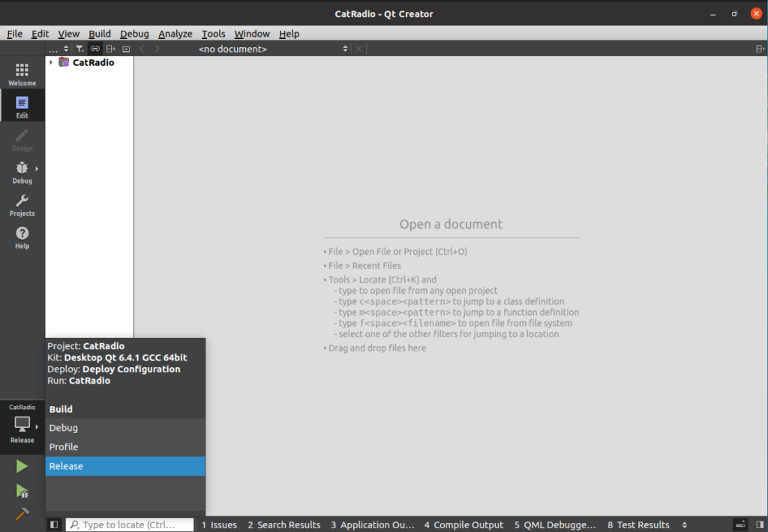Viewport: 768px width, 532px height.
Task: Click Kit: Desktop Qt 6.4.1 GCC 64bit text
Action: (x=117, y=357)
